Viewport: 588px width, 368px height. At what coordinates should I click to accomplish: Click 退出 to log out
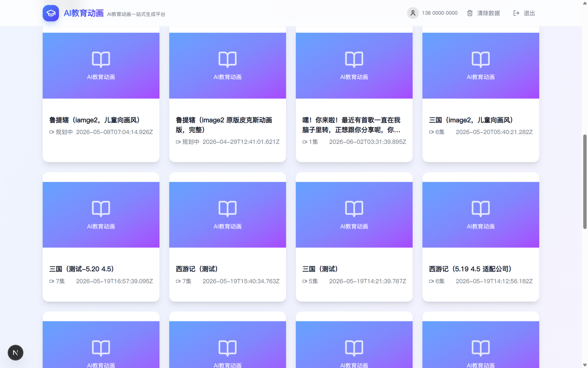click(524, 13)
